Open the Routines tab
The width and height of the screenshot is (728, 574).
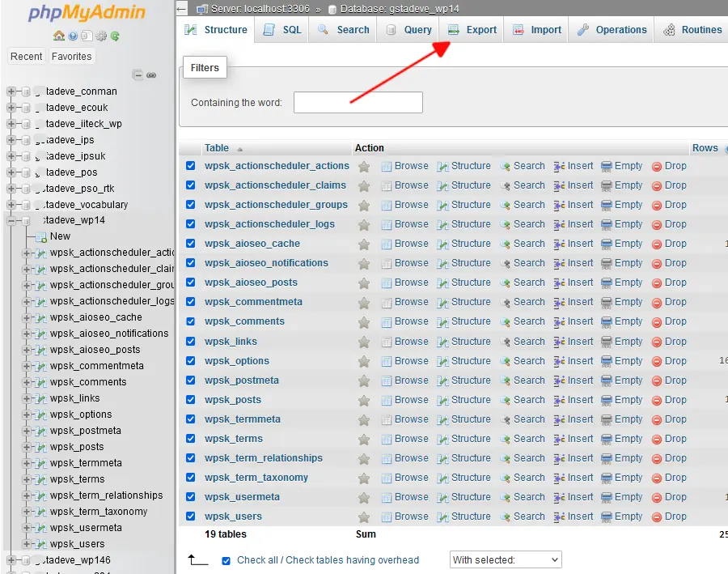click(x=692, y=30)
